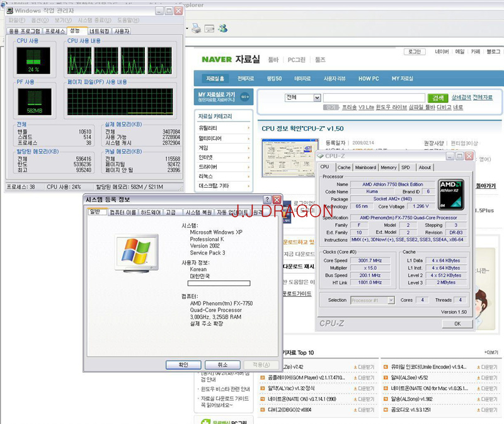
Task: Switch to 고급 tab in System Properties
Action: pos(171,212)
